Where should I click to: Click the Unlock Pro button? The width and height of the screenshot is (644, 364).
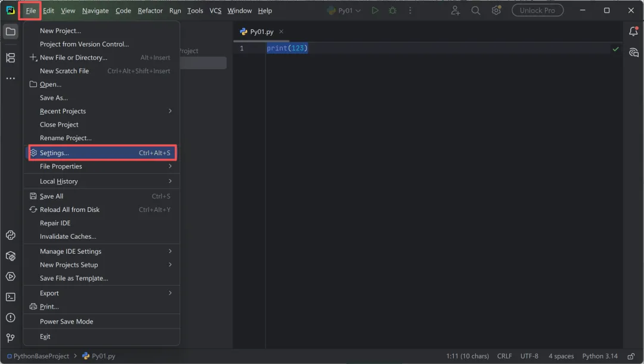click(x=537, y=10)
